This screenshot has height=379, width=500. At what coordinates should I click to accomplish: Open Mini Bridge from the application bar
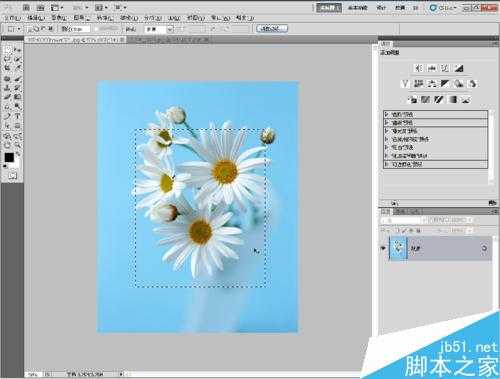40,7
